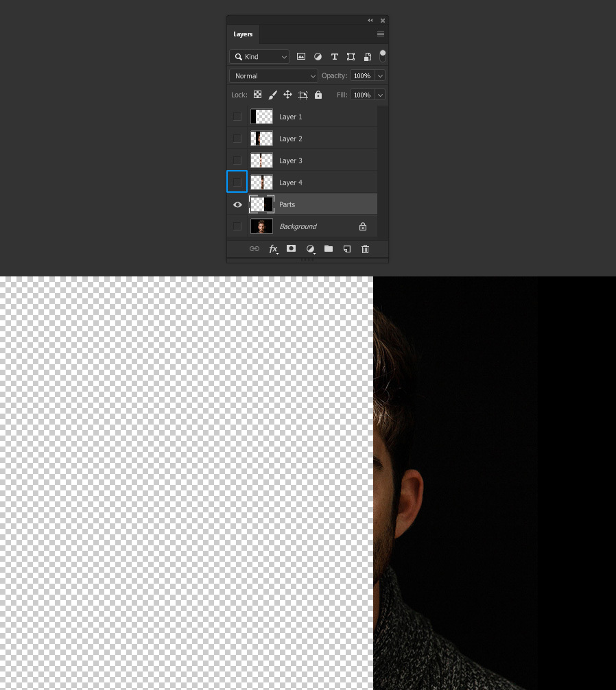The image size is (616, 690).
Task: Select the Layer 1 name
Action: point(290,117)
